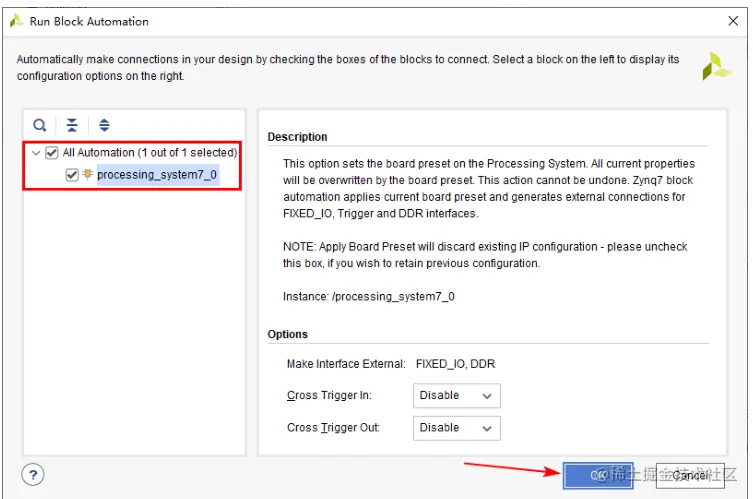Select All Automation (1 out of 1 selected)

point(150,153)
